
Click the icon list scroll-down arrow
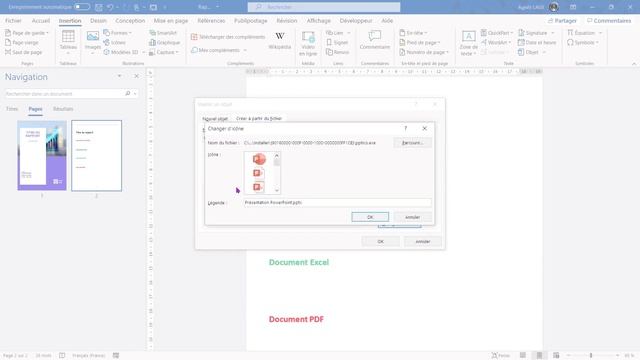point(277,190)
